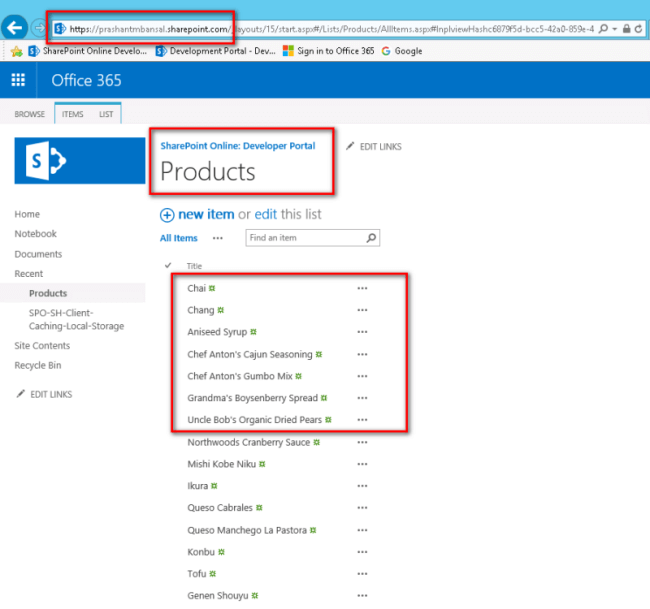Screen dimensions: 650x609
Task: Click the browser address bar URL
Action: click(332, 29)
